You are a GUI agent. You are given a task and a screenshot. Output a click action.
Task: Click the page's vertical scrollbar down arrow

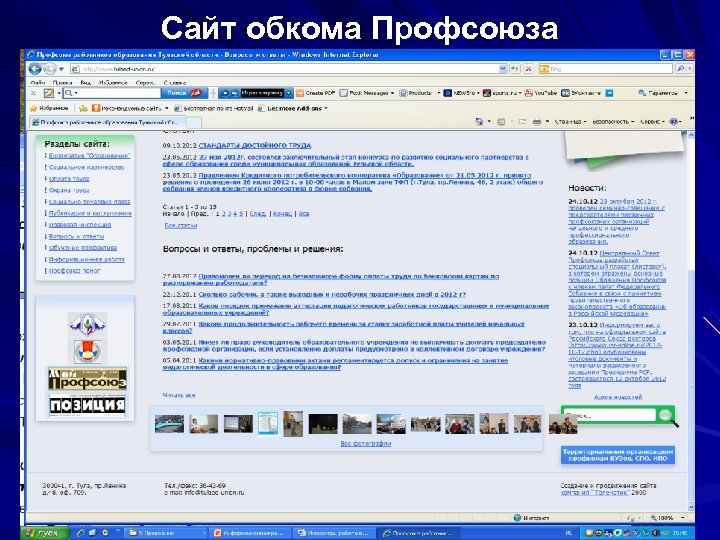pos(691,507)
